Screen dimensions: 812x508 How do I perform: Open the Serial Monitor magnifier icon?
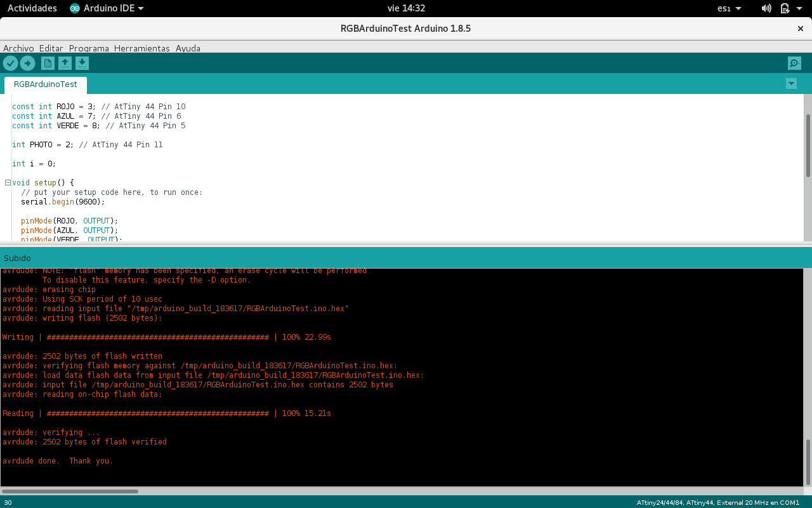pos(794,63)
